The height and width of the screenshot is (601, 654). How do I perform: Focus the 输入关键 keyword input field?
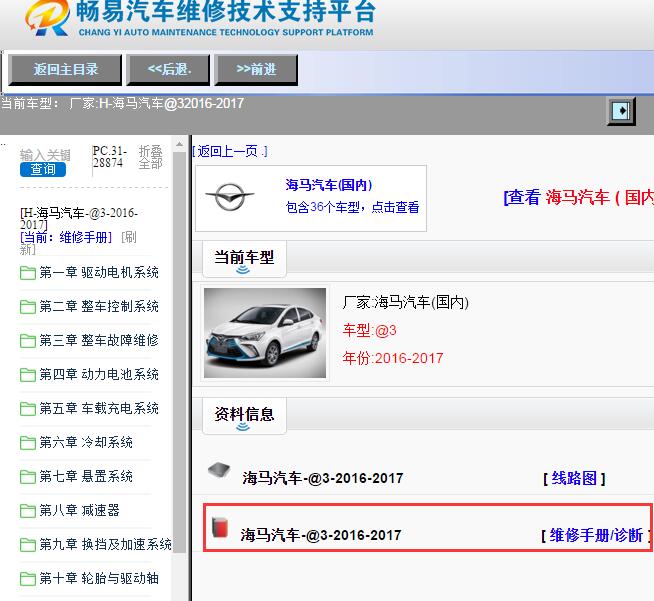(45, 155)
